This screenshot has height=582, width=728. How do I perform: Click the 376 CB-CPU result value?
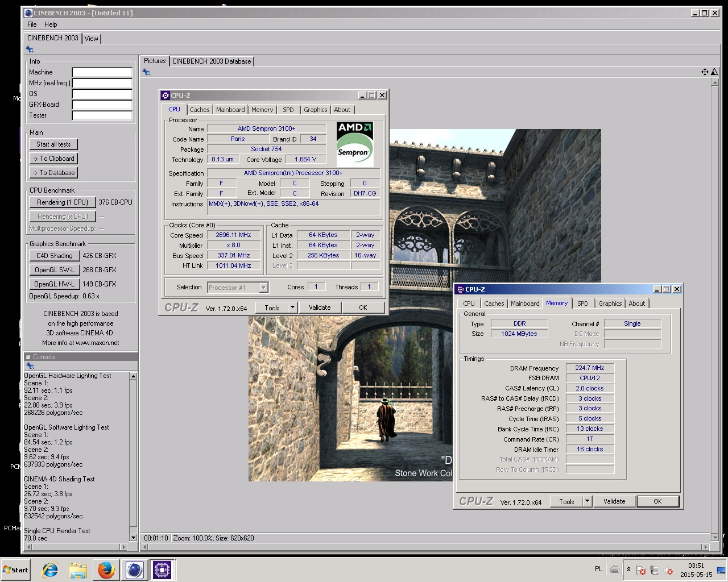115,202
